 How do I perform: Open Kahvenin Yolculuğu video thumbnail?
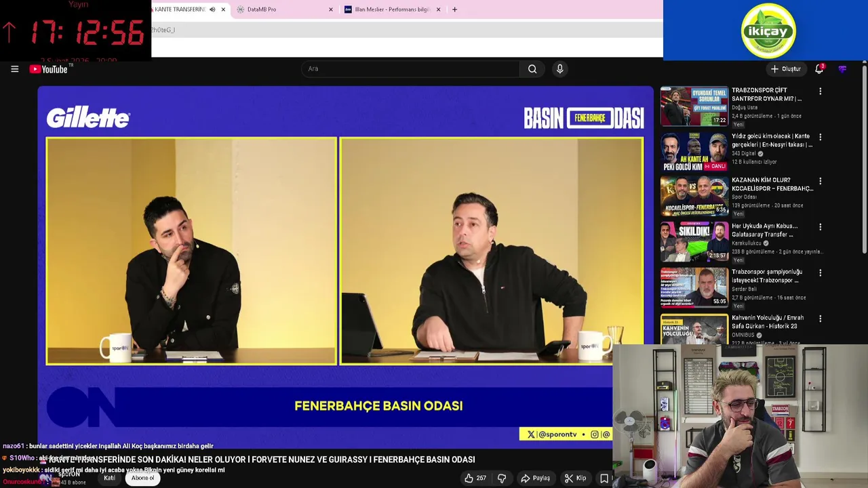(x=694, y=329)
